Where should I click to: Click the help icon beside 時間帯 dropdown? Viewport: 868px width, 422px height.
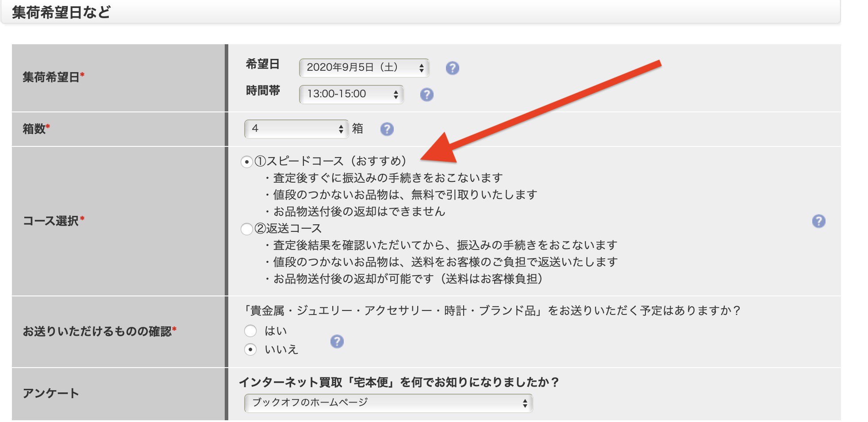point(426,95)
